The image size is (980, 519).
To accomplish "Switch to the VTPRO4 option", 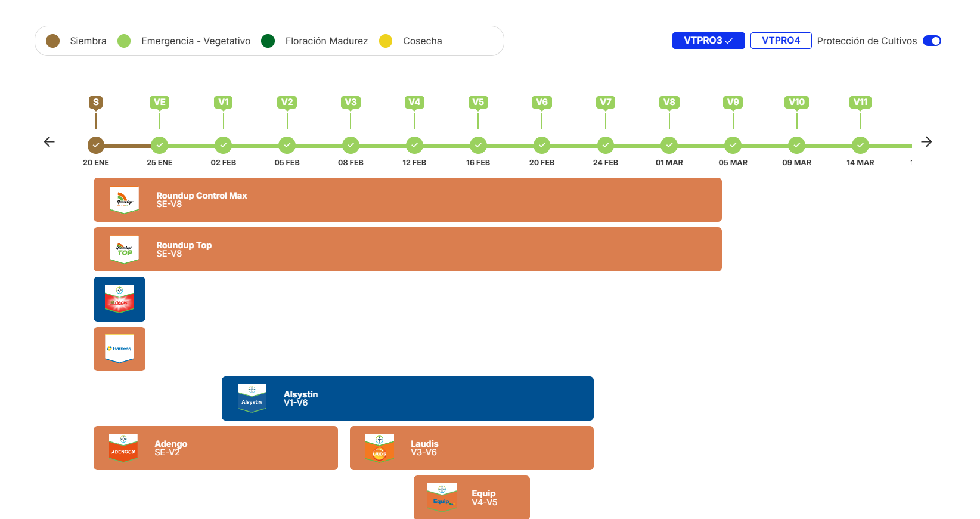I will pos(781,41).
